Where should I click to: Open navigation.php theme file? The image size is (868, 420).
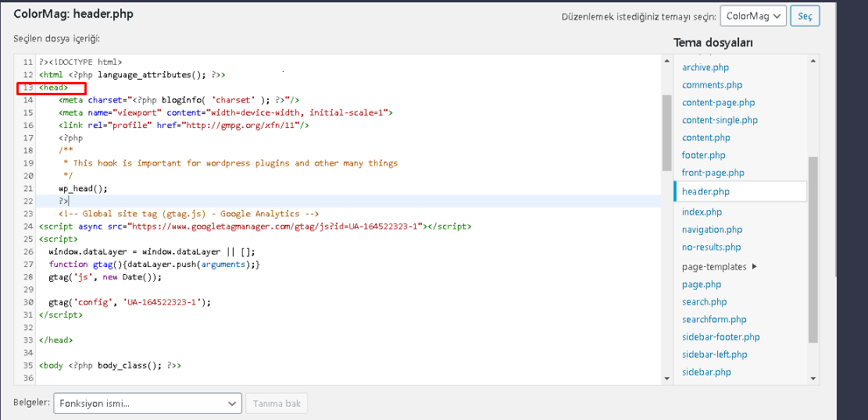pos(712,230)
